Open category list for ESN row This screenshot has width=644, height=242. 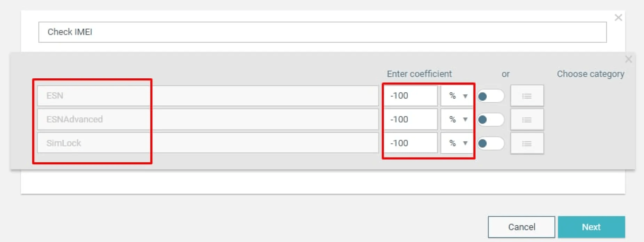(x=527, y=96)
